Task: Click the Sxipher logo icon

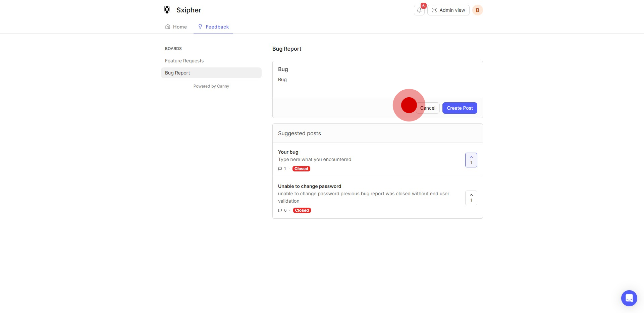Action: point(167,10)
